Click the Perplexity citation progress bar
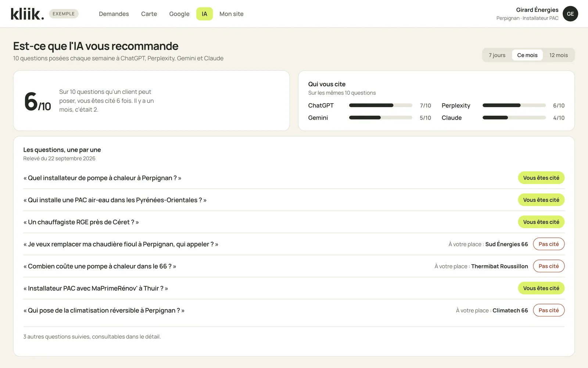588x368 pixels. click(x=514, y=106)
